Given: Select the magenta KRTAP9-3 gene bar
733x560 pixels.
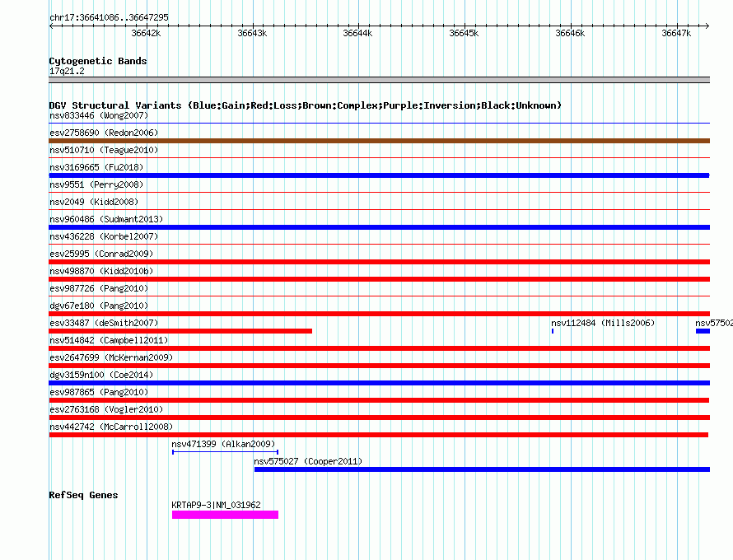Looking at the screenshot, I should (x=226, y=515).
